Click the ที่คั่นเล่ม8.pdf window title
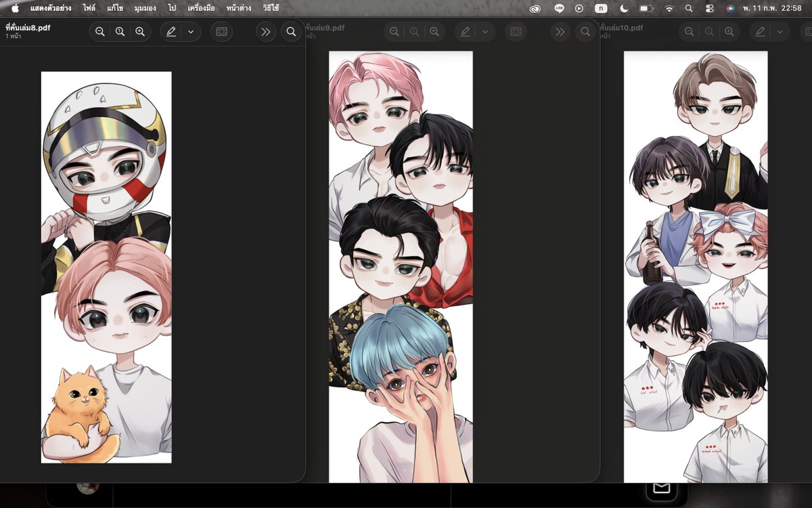The height and width of the screenshot is (508, 812). tap(28, 27)
